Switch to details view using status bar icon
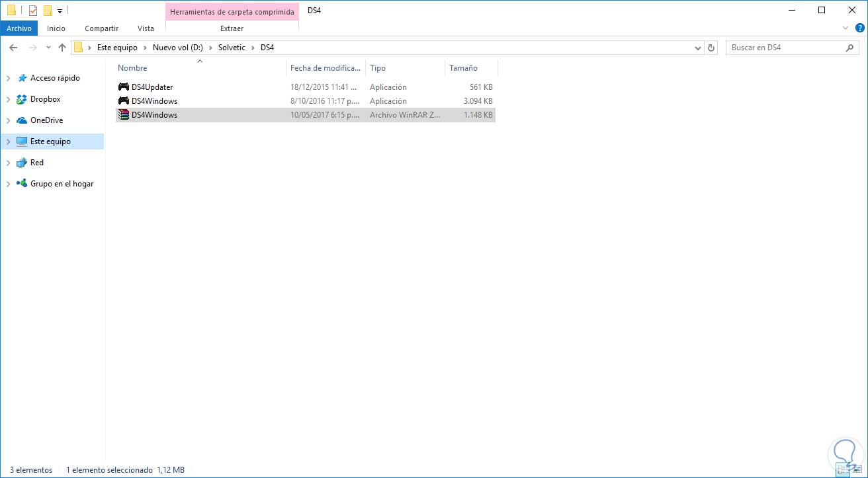The height and width of the screenshot is (478, 868). point(843,470)
